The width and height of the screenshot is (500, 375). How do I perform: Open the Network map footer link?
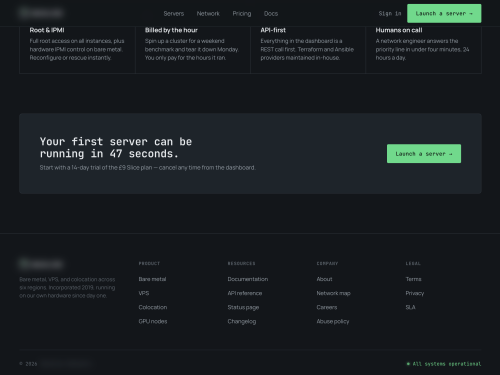[333, 293]
